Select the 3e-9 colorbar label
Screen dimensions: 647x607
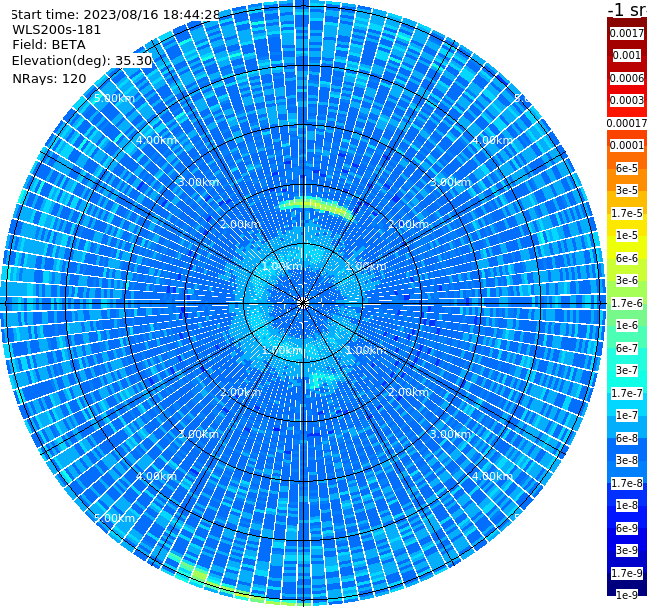pyautogui.click(x=627, y=550)
